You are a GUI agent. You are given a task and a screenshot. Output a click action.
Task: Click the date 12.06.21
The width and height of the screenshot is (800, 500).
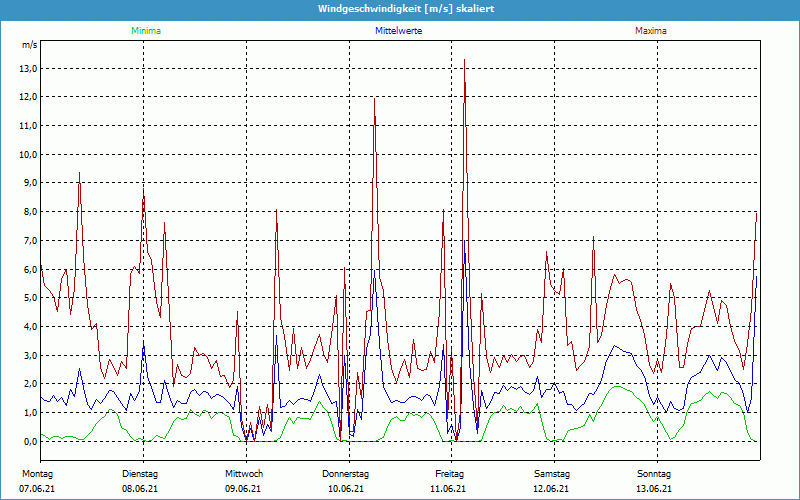pyautogui.click(x=551, y=489)
